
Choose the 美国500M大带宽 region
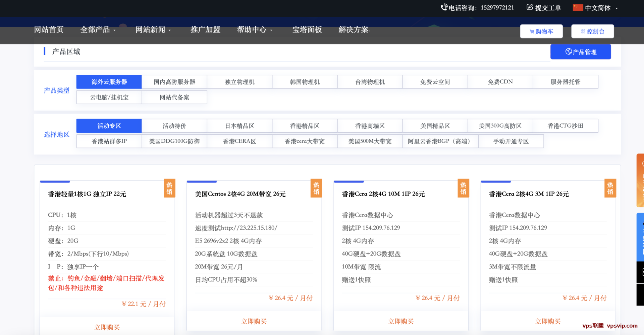(370, 141)
